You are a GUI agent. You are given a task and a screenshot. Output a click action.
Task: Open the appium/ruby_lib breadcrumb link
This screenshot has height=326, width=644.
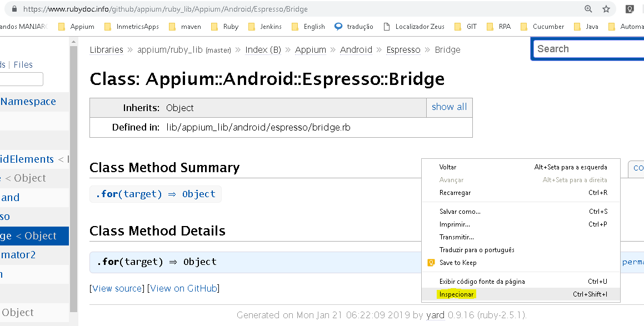click(169, 49)
